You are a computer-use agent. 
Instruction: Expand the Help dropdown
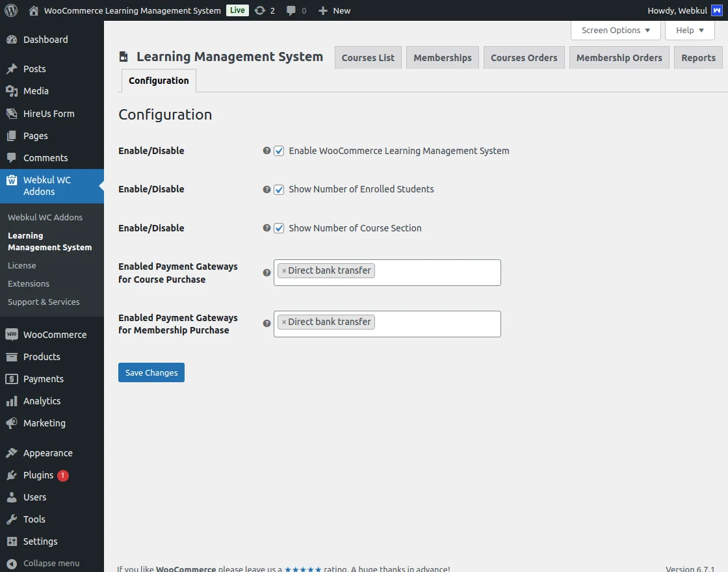click(x=689, y=30)
